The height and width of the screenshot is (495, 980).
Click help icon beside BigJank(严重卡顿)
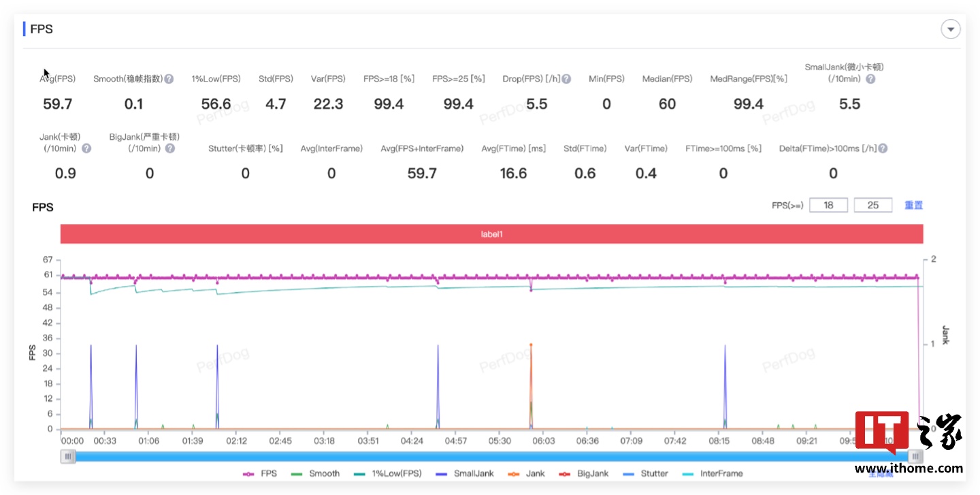tap(170, 148)
